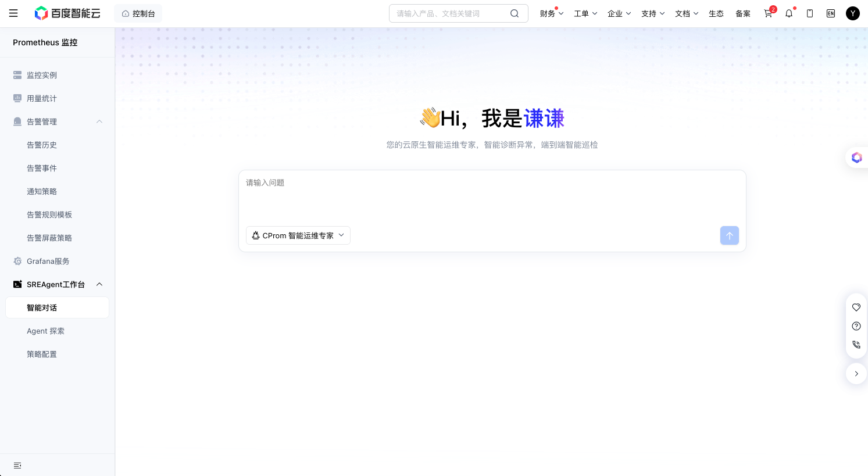
Task: Select 智能对话 in the sidebar
Action: tap(58, 307)
